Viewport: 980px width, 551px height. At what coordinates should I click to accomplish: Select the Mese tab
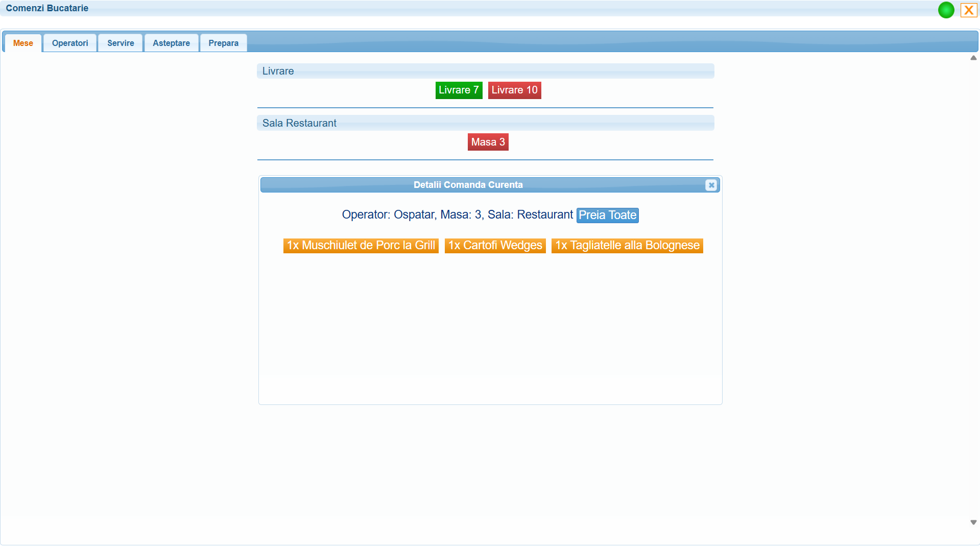pos(22,43)
